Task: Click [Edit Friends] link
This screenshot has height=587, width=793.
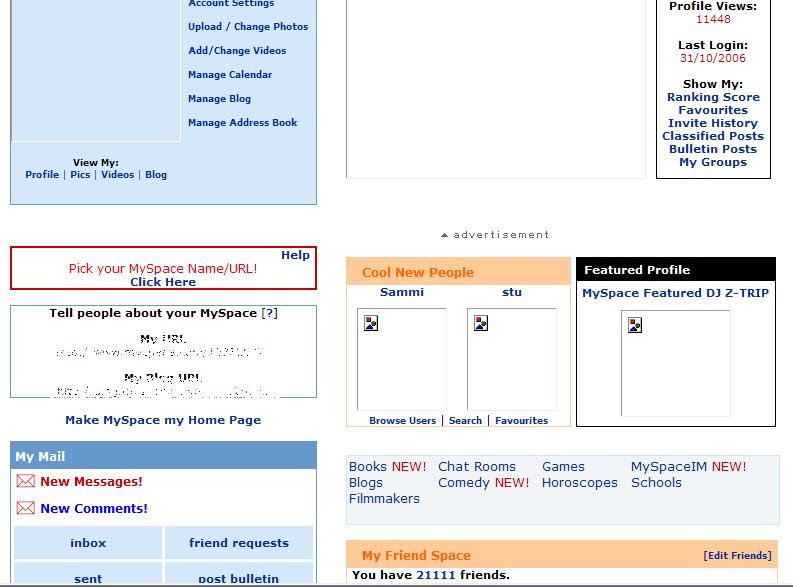Action: tap(737, 556)
